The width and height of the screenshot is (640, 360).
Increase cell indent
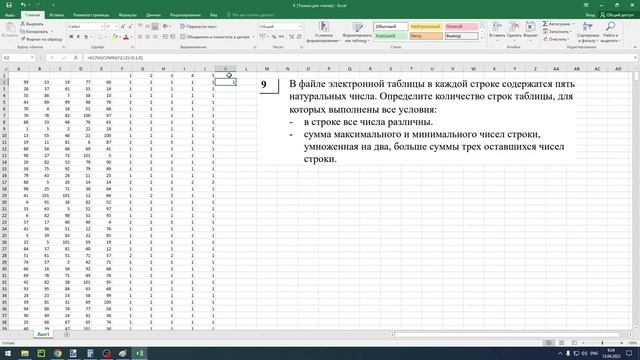tap(172, 37)
